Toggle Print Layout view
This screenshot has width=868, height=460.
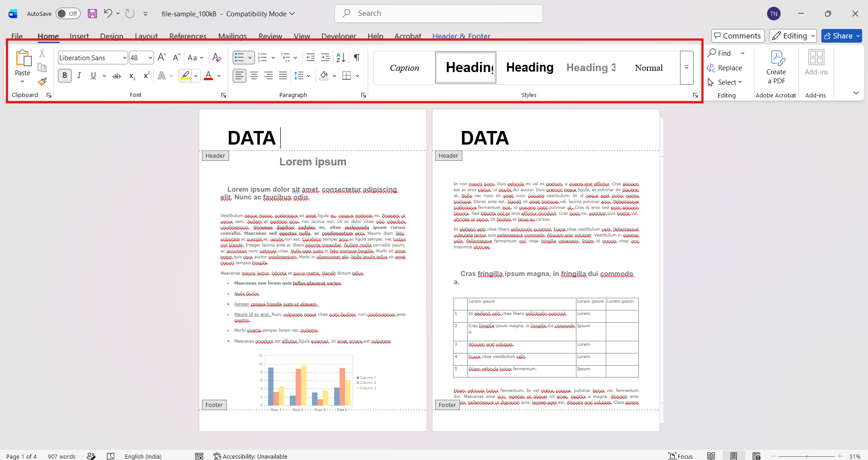734,456
